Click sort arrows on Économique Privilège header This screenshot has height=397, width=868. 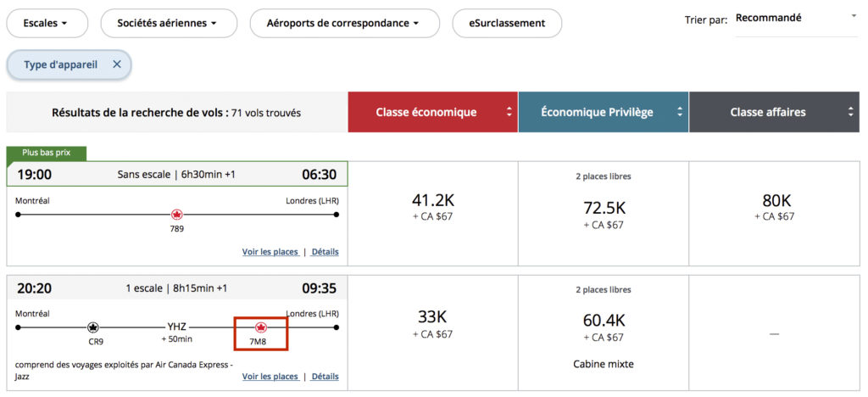coord(680,112)
